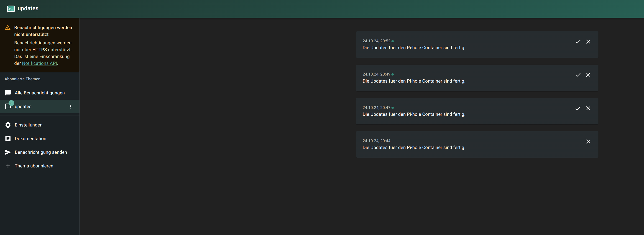
Task: Open Dokumentation
Action: 40,139
